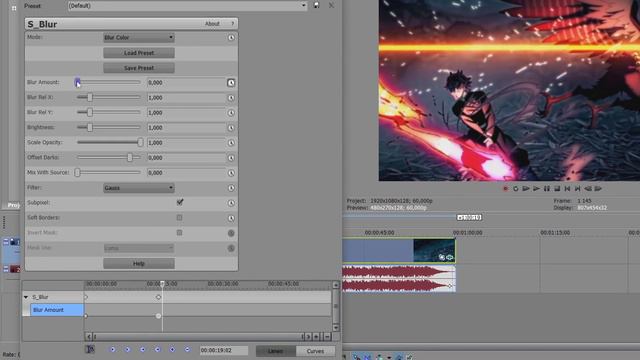Select second keyframe on Blur Amount lane
The width and height of the screenshot is (640, 360).
pyautogui.click(x=158, y=316)
